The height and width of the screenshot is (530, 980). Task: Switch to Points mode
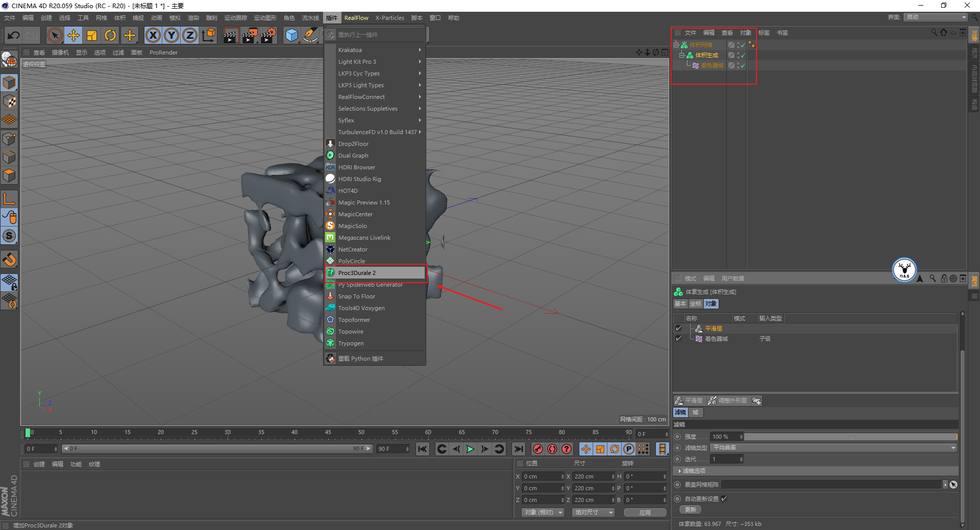(x=9, y=138)
